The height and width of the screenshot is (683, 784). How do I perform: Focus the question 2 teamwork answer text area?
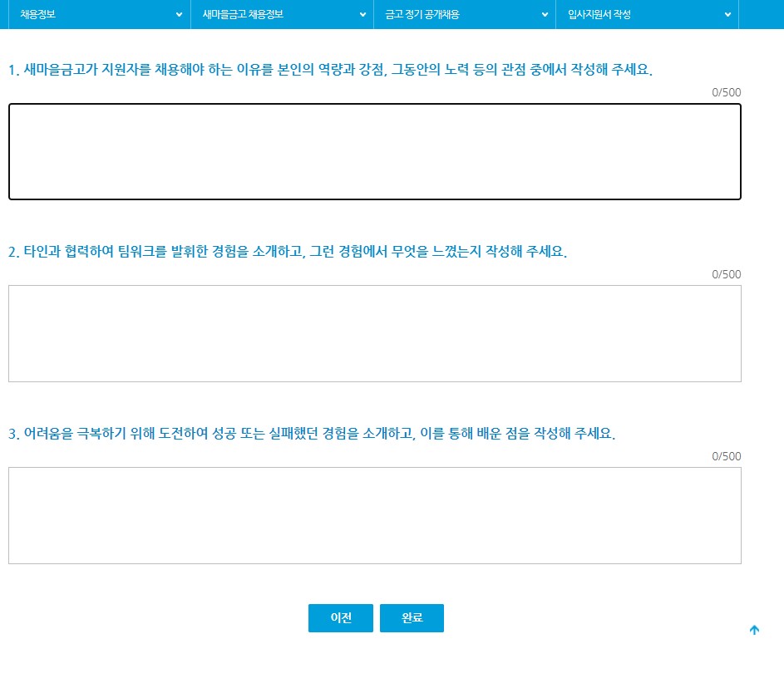pos(375,334)
